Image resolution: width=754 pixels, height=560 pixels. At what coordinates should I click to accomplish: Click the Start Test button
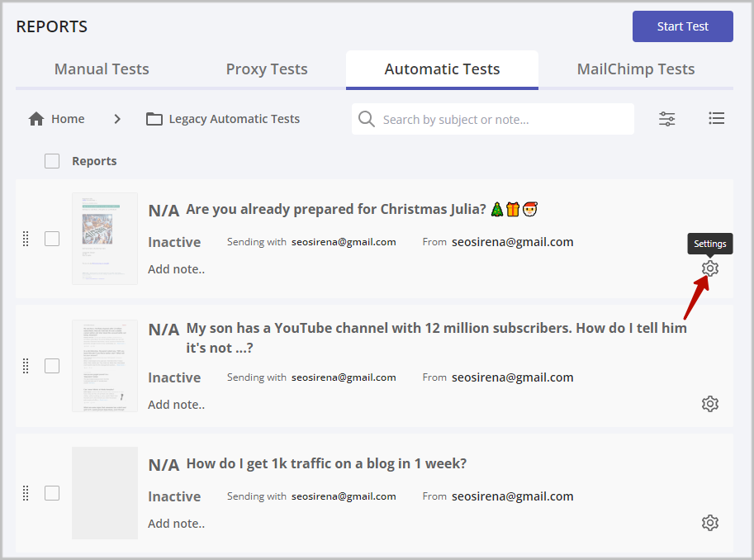pyautogui.click(x=682, y=26)
